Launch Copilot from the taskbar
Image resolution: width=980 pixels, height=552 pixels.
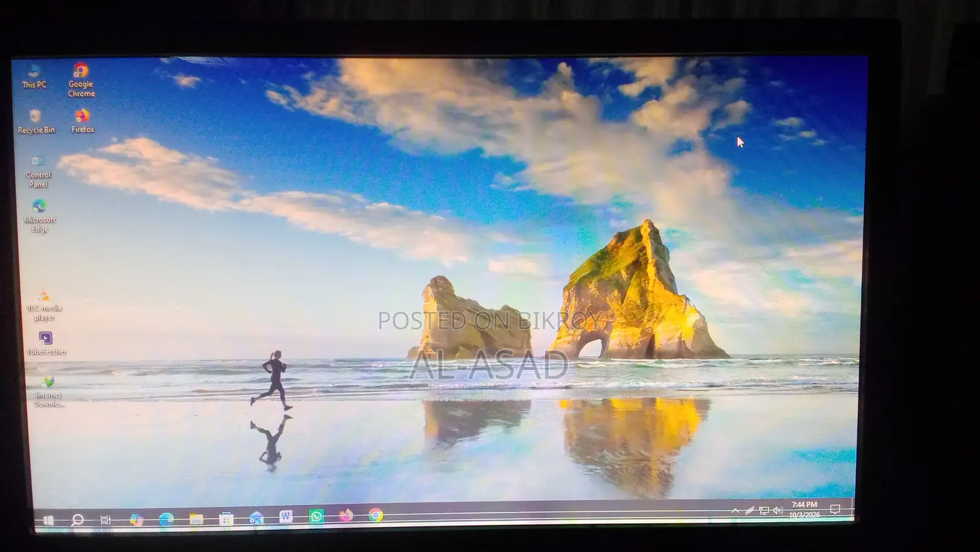coord(136,520)
